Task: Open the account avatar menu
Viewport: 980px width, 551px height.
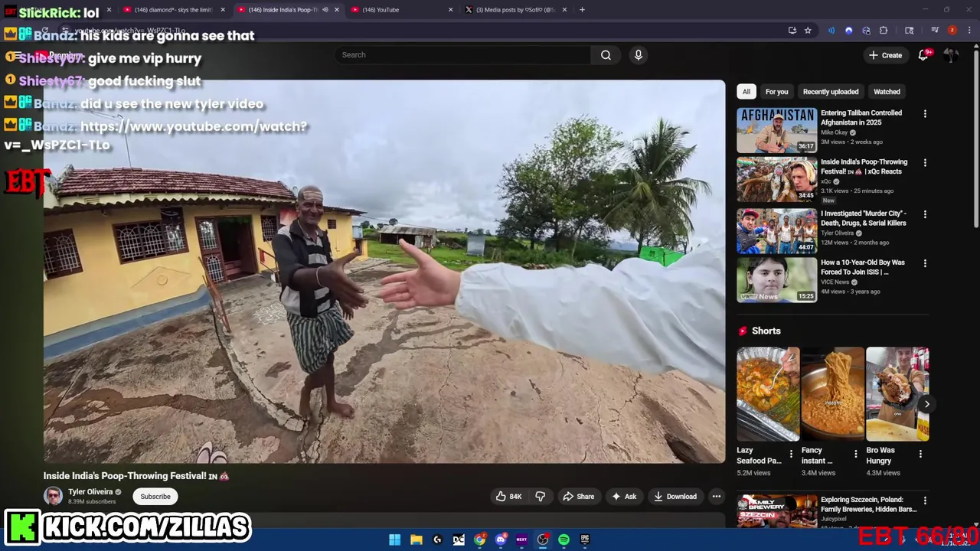Action: (x=951, y=55)
